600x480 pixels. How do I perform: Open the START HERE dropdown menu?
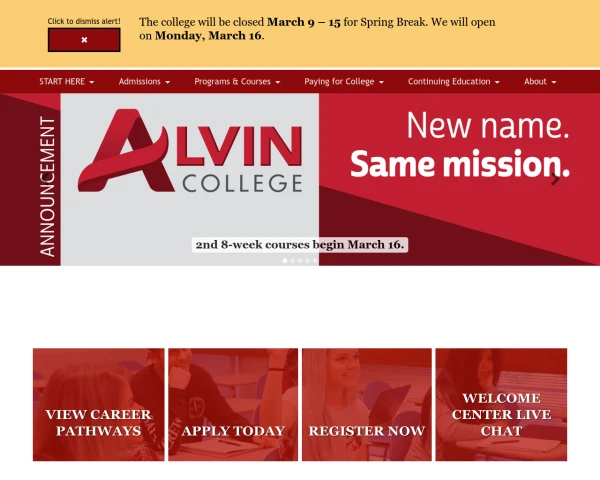click(x=67, y=82)
